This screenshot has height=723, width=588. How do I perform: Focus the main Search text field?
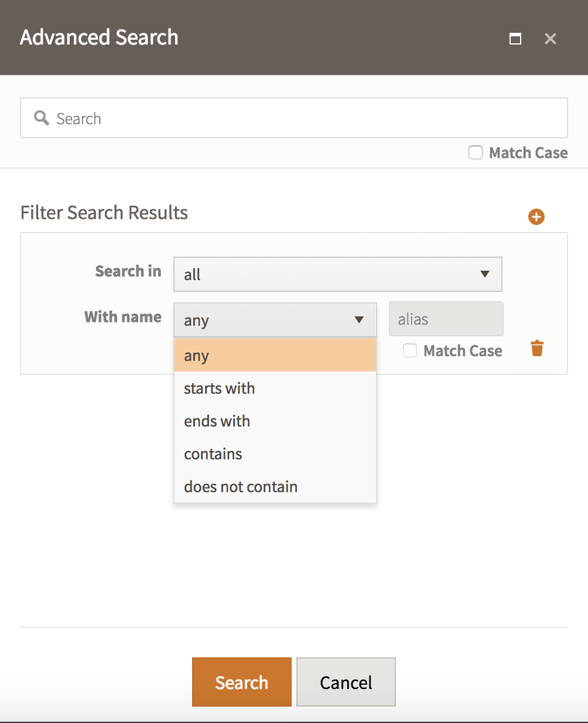tap(294, 118)
